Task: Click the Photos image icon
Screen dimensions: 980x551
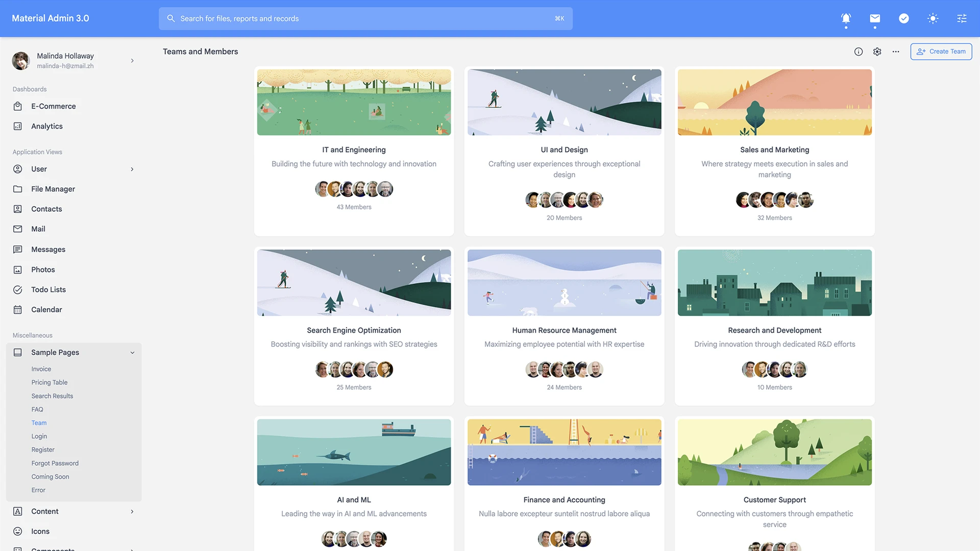Action: [x=18, y=269]
